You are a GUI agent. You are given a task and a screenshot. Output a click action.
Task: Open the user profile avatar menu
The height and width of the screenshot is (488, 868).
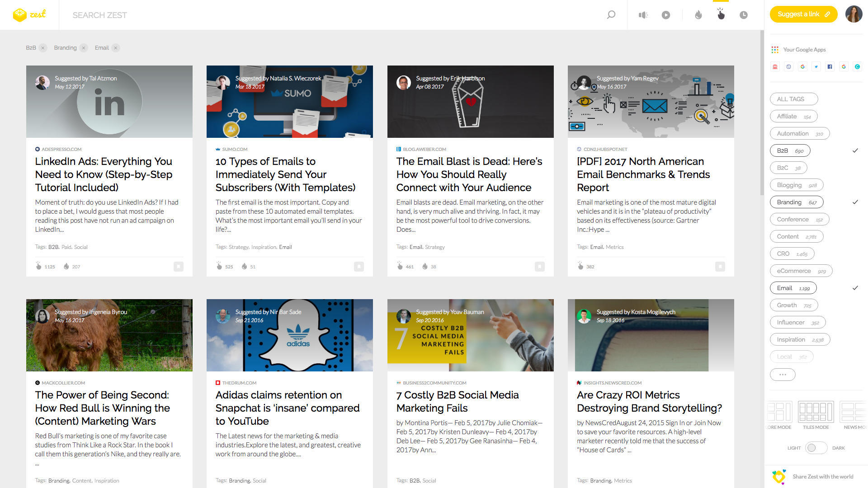pos(854,14)
